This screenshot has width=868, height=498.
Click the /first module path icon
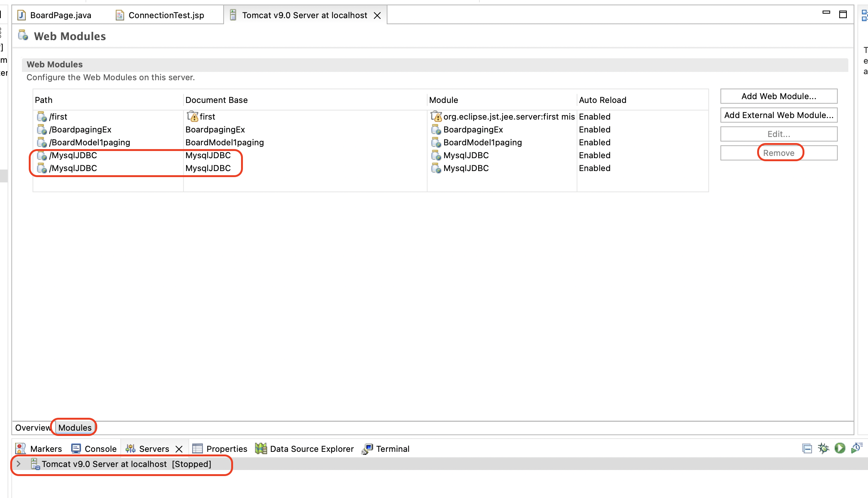click(42, 117)
